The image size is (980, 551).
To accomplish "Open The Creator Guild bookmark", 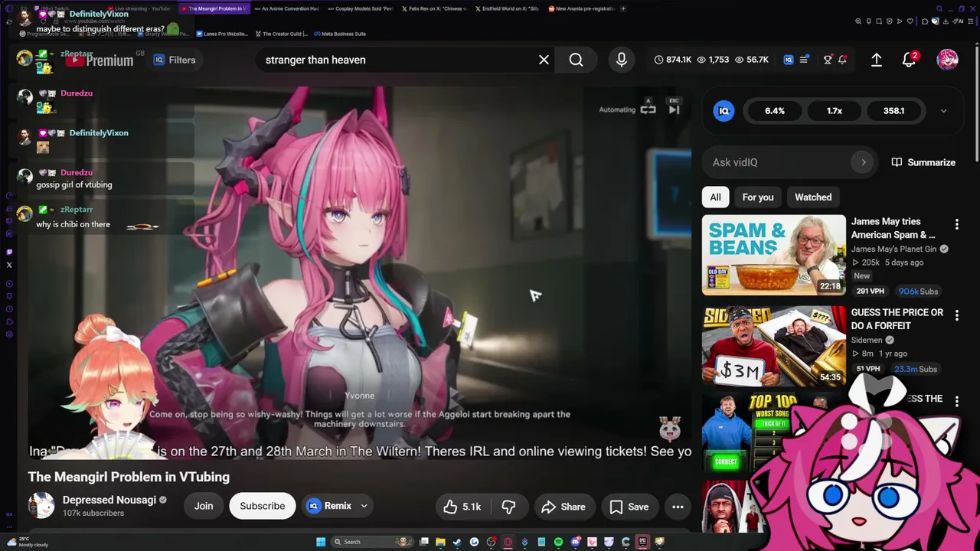I will (x=282, y=34).
